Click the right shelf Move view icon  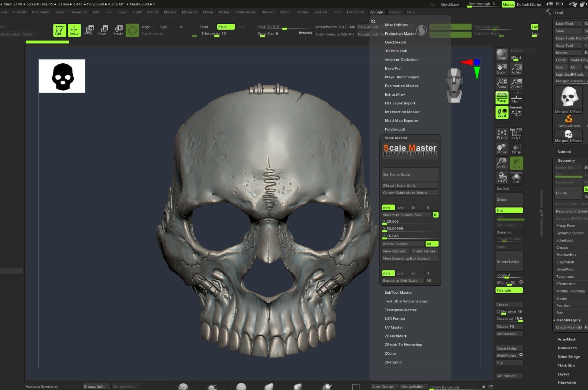click(x=502, y=149)
